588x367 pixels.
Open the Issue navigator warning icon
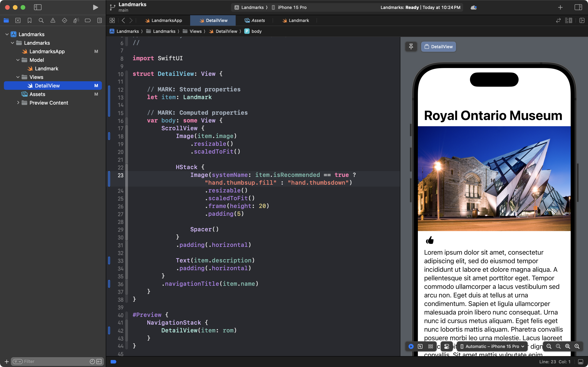tap(53, 20)
